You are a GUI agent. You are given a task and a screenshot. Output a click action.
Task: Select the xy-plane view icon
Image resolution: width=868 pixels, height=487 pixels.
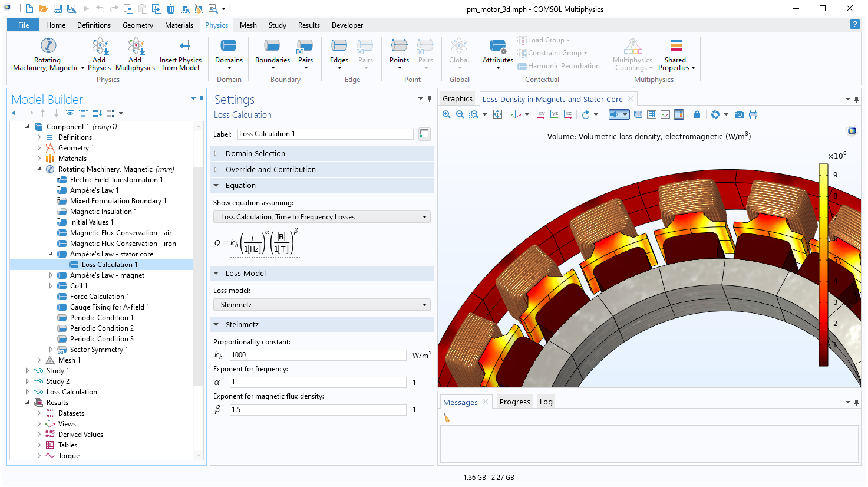540,114
